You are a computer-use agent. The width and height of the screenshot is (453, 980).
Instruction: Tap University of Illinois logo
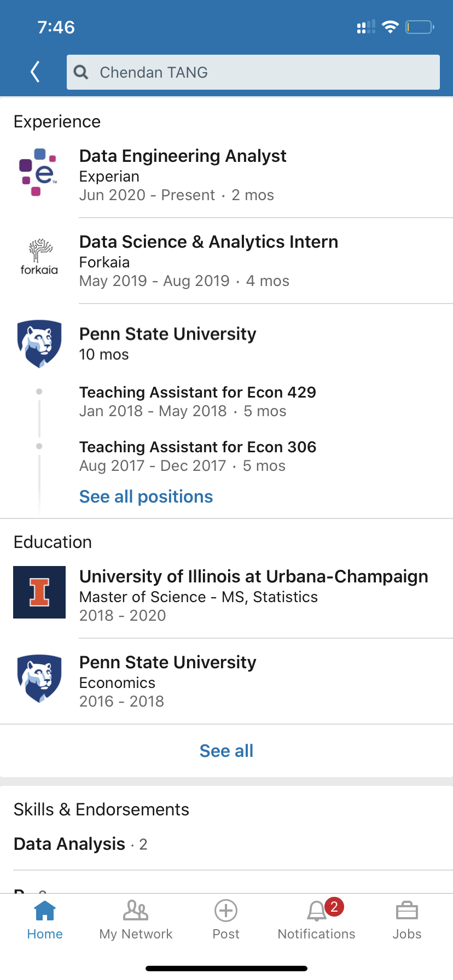pos(39,592)
